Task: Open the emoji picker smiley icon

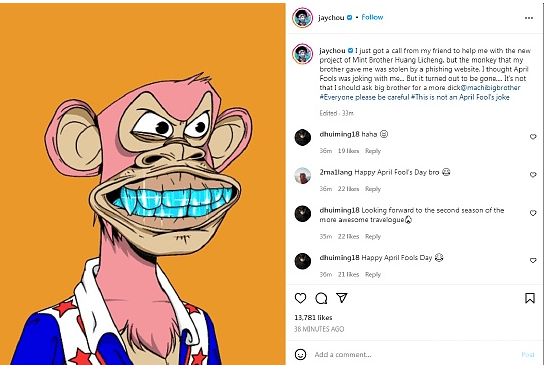Action: click(x=300, y=354)
